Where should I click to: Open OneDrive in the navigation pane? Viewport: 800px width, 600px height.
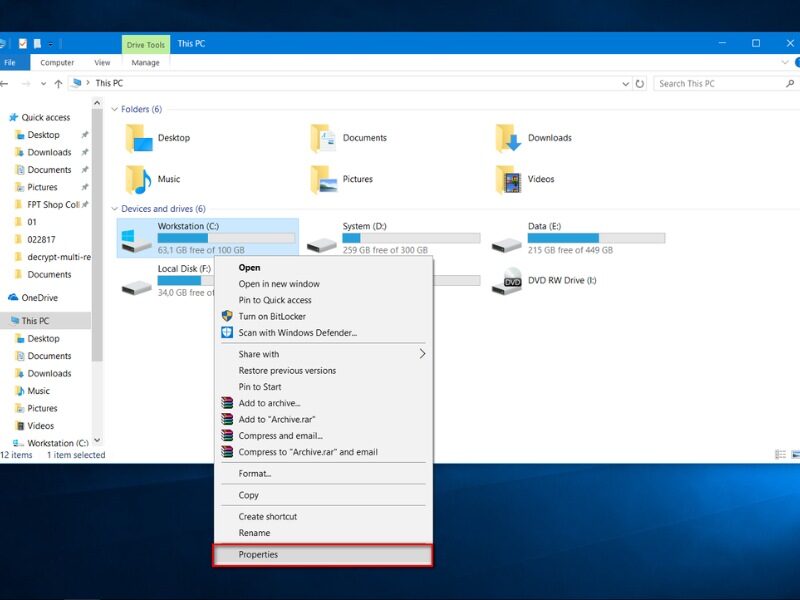[39, 297]
